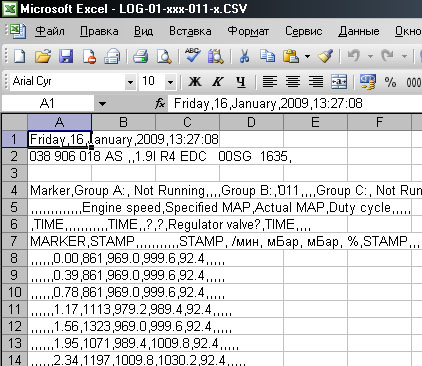
Task: Open Undo history dropdown arrow
Action: (x=370, y=56)
